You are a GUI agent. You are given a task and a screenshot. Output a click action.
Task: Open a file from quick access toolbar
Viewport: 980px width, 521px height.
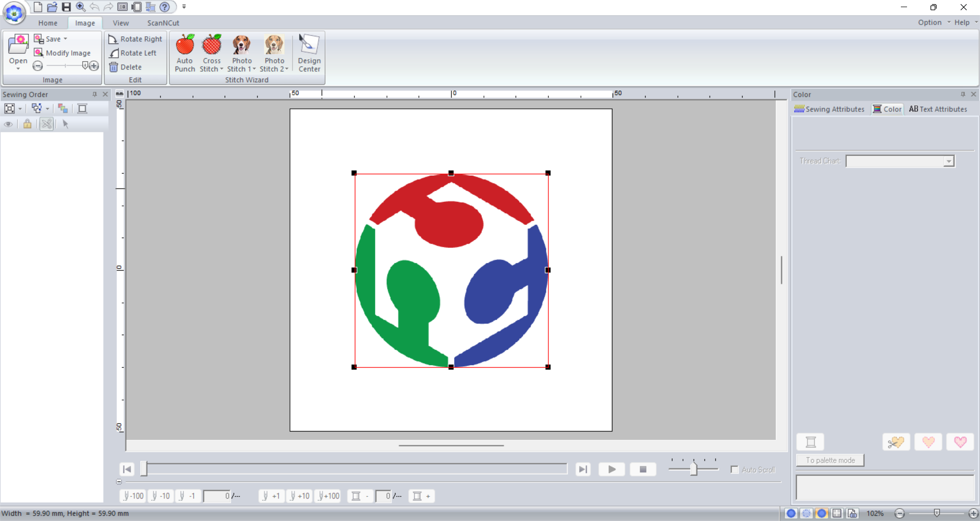click(52, 7)
